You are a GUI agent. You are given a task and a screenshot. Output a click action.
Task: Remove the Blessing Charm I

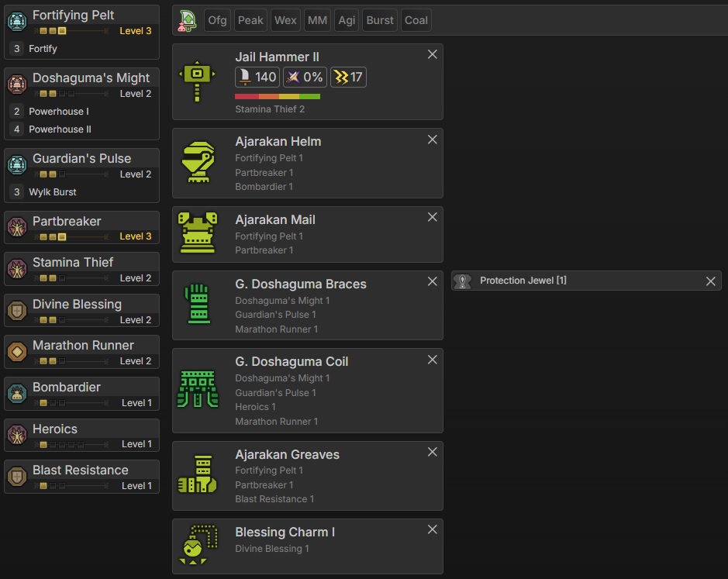coord(433,529)
